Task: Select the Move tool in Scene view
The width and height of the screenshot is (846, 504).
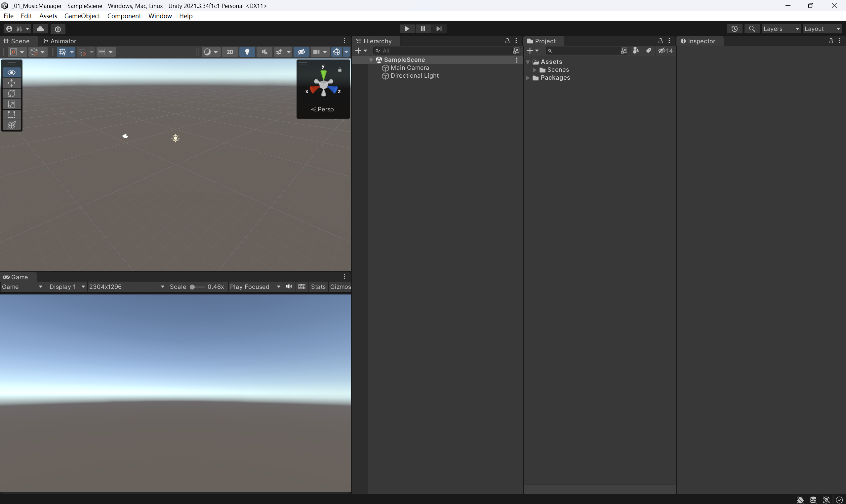Action: pyautogui.click(x=12, y=83)
